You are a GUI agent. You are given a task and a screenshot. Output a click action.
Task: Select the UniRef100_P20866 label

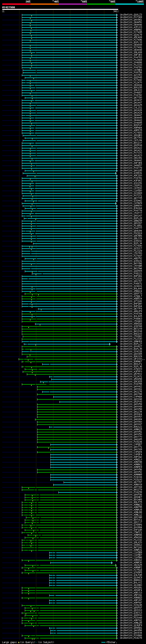(x=131, y=635)
